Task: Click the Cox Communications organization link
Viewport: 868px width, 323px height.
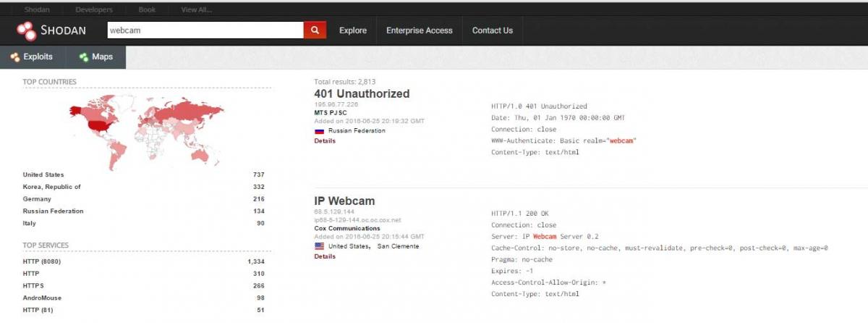Action: (347, 228)
